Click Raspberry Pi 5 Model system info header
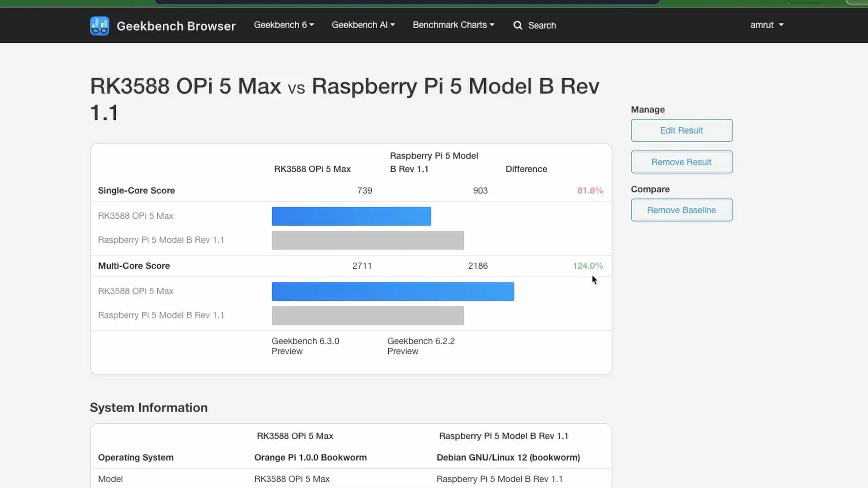The height and width of the screenshot is (488, 868). coord(504,436)
